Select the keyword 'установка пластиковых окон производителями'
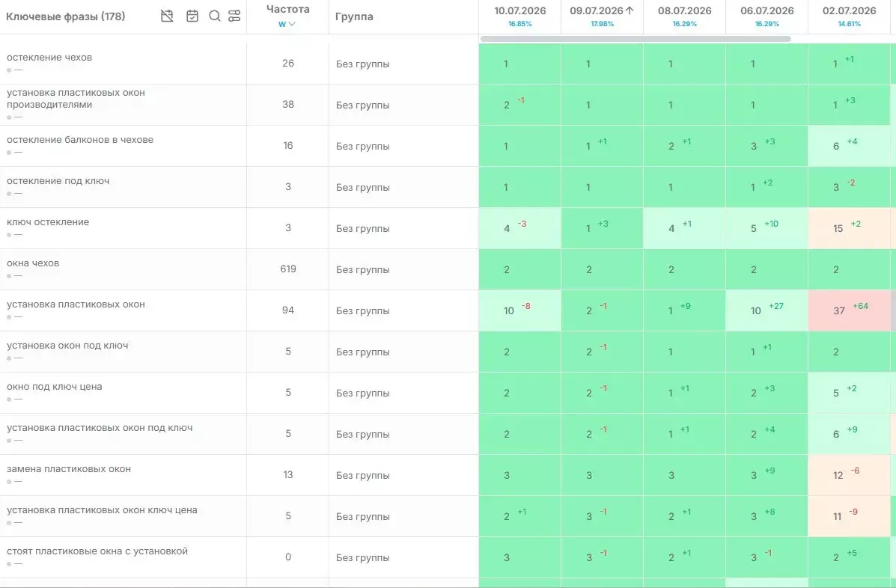The height and width of the screenshot is (588, 896). (76, 98)
